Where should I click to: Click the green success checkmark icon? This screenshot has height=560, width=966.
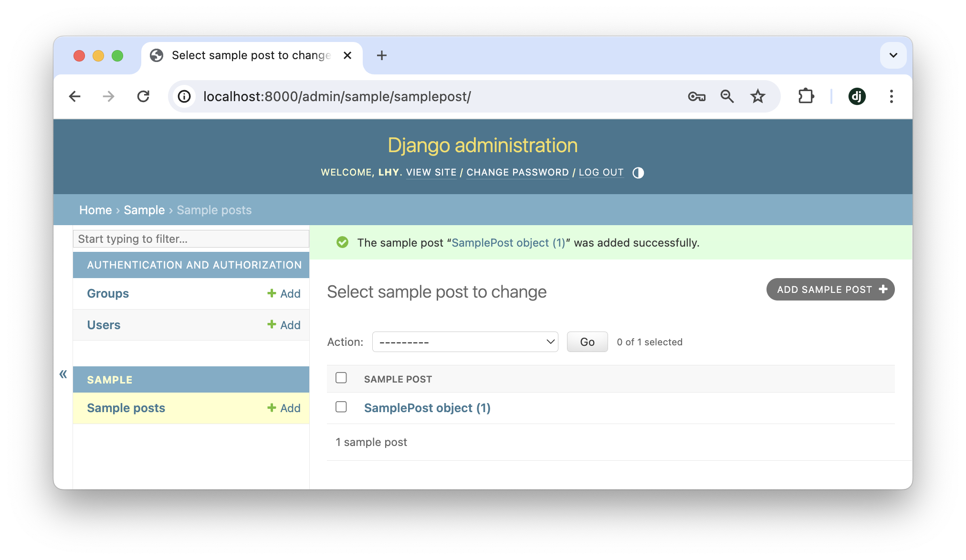pyautogui.click(x=342, y=242)
